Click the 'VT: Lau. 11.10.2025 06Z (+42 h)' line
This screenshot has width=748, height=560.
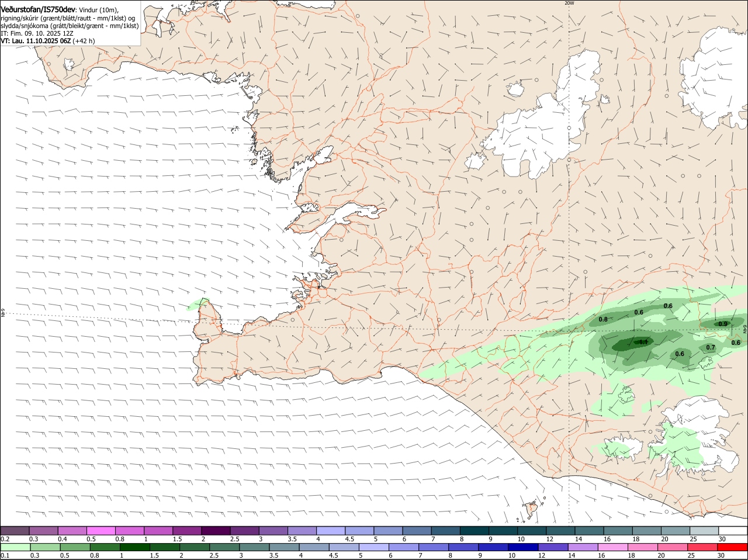(x=47, y=41)
